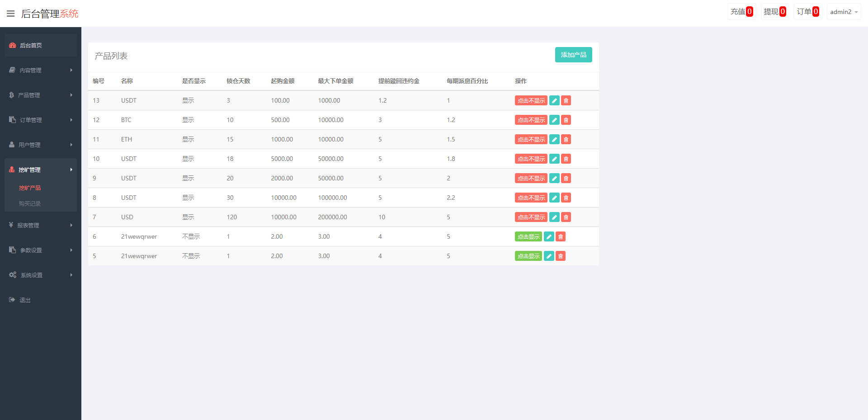Click edit icon for product 9
The height and width of the screenshot is (420, 868).
point(554,178)
